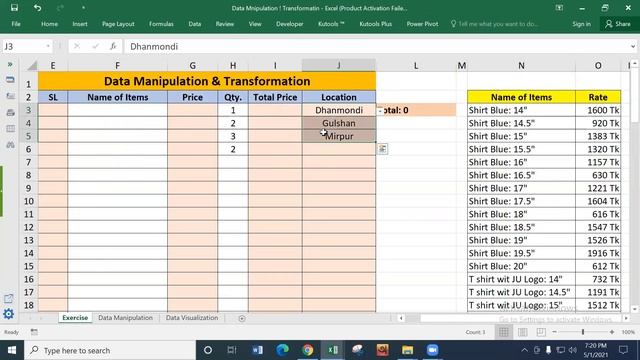Click the Enter checkmark formula button
The image size is (640, 360).
click(x=95, y=47)
